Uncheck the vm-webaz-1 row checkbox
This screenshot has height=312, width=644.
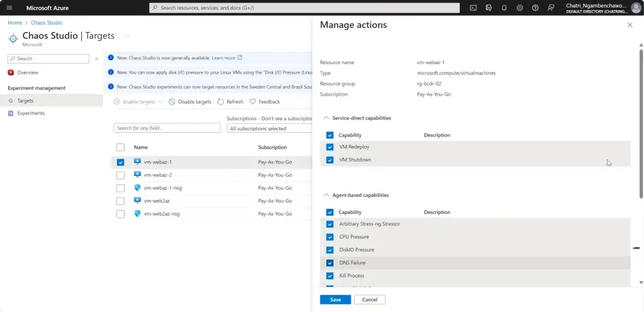(120, 162)
